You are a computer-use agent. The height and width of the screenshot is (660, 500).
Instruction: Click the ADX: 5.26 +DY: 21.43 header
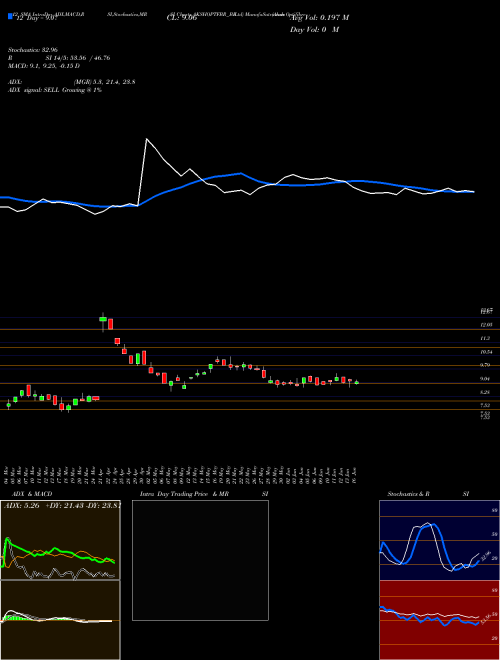point(62,506)
